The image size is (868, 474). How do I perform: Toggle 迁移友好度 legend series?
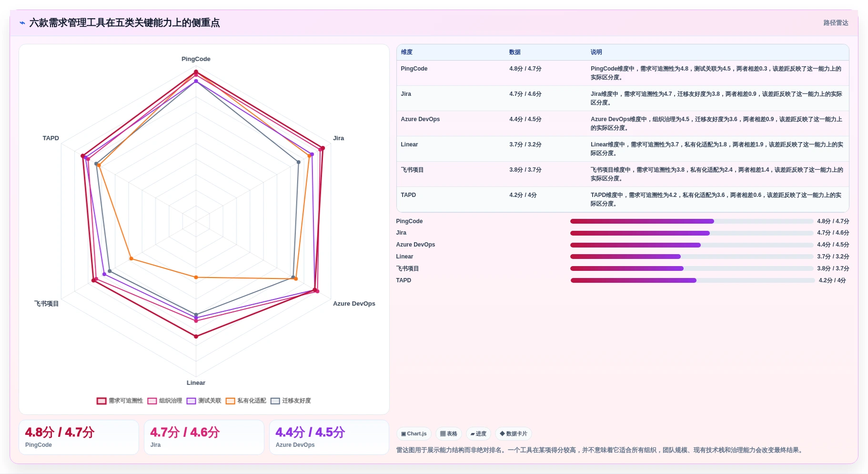pos(291,401)
